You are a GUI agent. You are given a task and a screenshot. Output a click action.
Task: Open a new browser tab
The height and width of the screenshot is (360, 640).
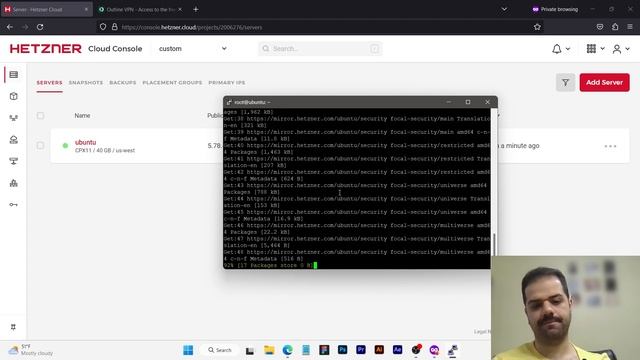[x=196, y=9]
